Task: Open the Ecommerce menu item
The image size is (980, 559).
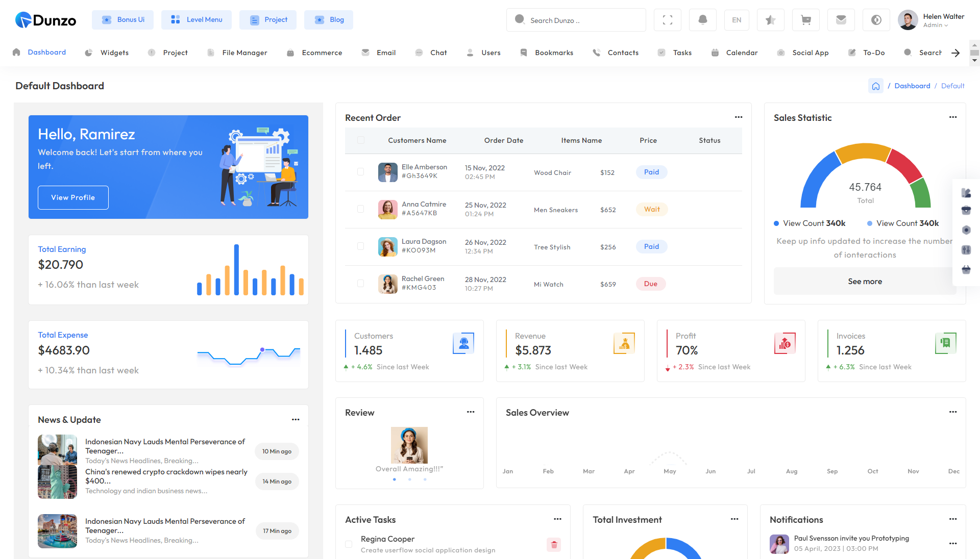Action: (x=322, y=53)
